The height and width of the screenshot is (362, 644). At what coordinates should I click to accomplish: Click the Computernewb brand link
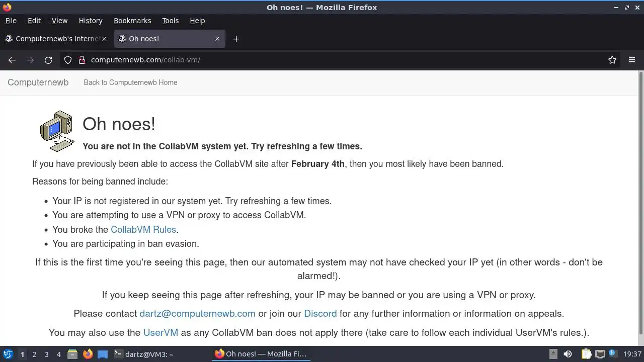tap(38, 82)
